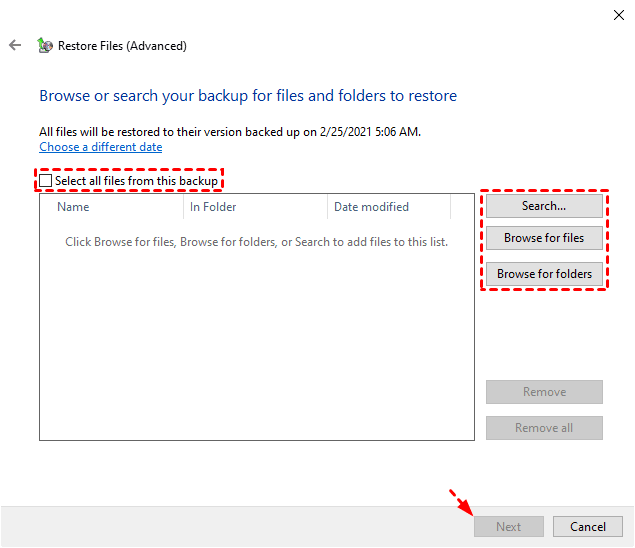Click the back arrow in the title bar
The width and height of the screenshot is (635, 548).
click(14, 45)
